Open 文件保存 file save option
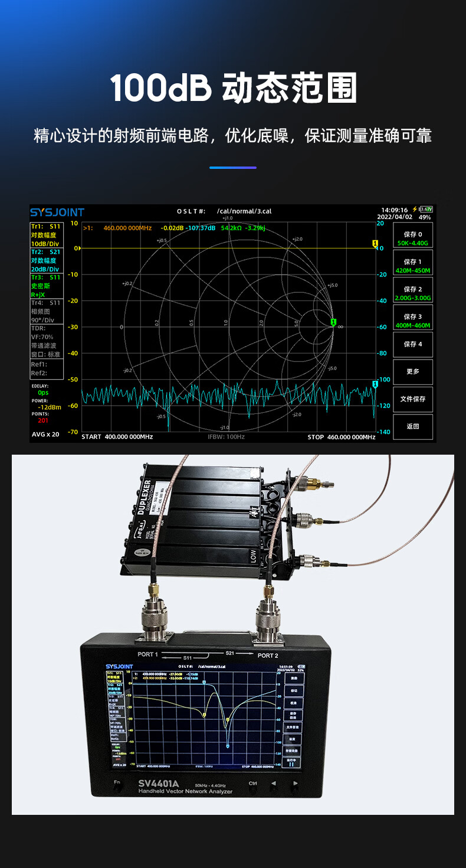Image resolution: width=466 pixels, height=868 pixels. (413, 399)
